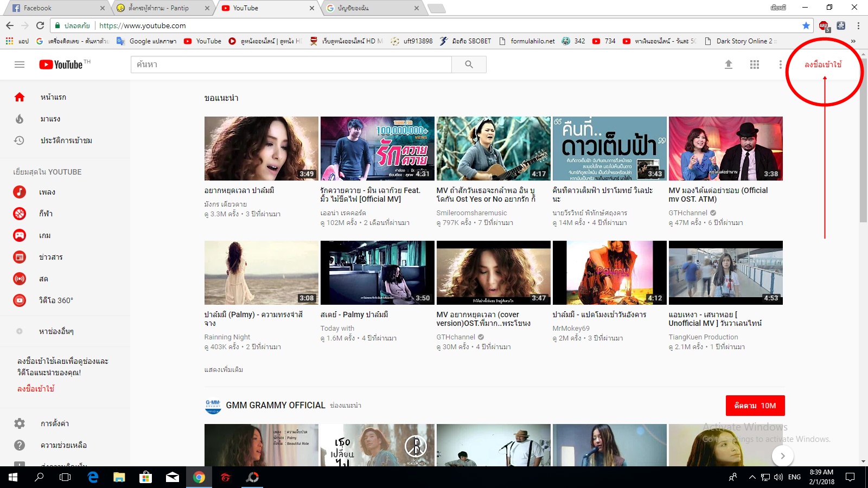The width and height of the screenshot is (868, 488).
Task: Open the YouTube settings three-dot menu
Action: point(781,65)
